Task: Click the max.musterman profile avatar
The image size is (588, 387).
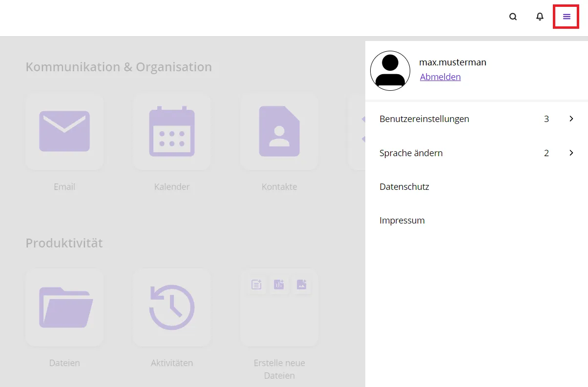Action: point(390,71)
